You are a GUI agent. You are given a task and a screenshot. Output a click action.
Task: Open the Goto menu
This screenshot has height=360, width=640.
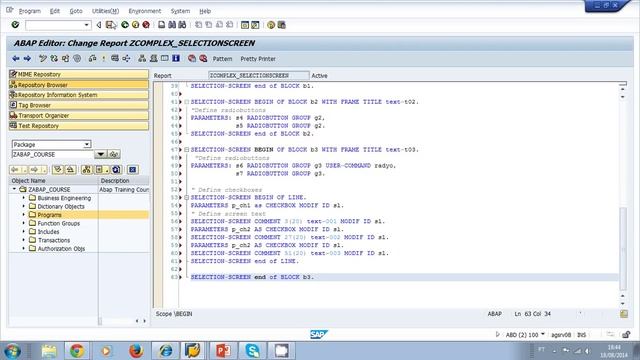click(76, 11)
